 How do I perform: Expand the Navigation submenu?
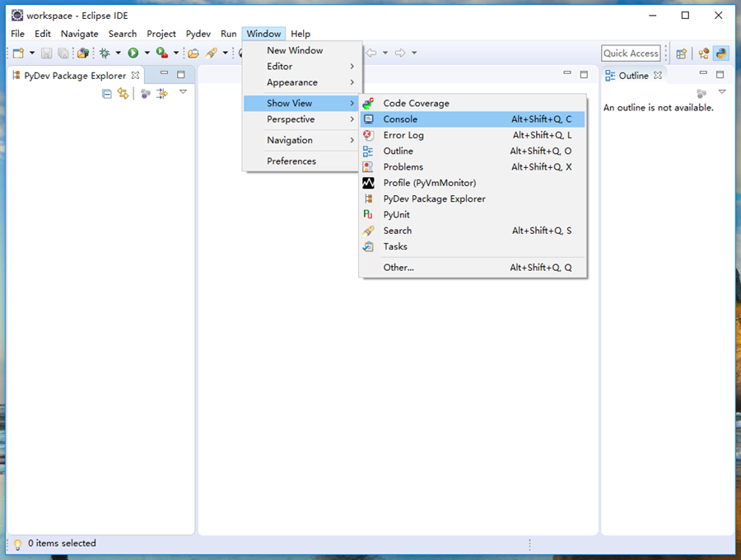tap(302, 140)
